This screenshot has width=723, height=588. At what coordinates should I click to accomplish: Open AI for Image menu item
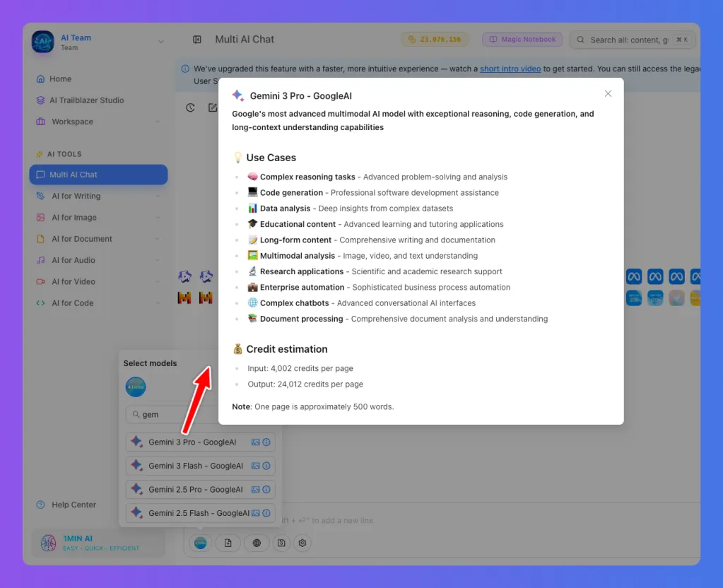[x=98, y=217]
